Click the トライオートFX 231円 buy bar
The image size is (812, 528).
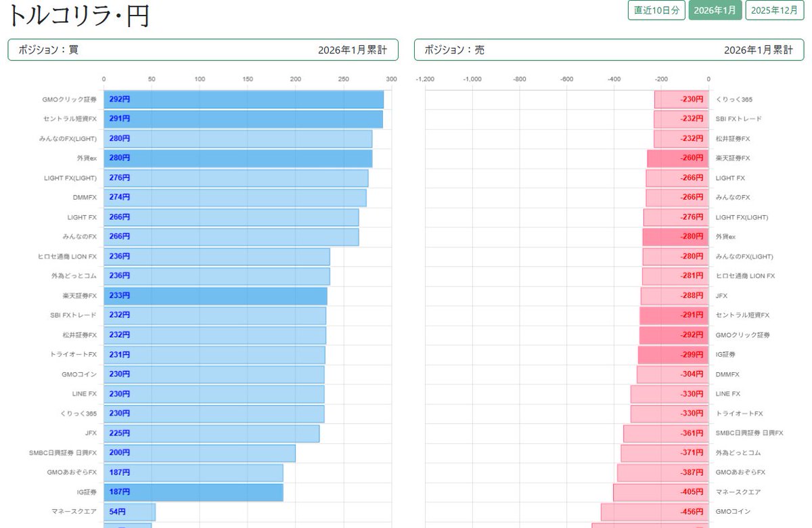pos(215,355)
